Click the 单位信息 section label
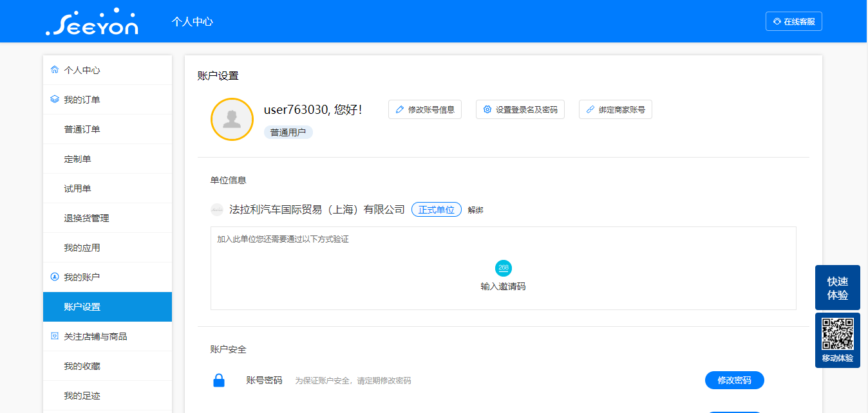Image resolution: width=868 pixels, height=413 pixels. 229,180
